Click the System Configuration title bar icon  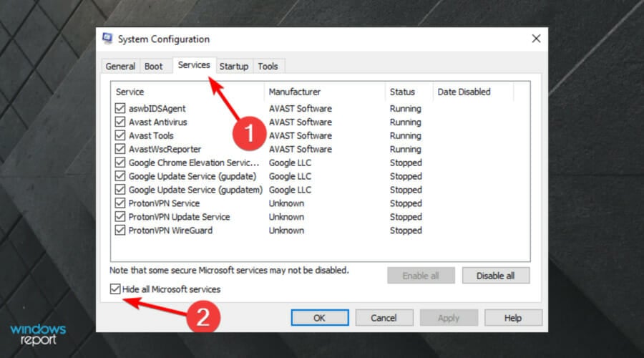tap(107, 39)
